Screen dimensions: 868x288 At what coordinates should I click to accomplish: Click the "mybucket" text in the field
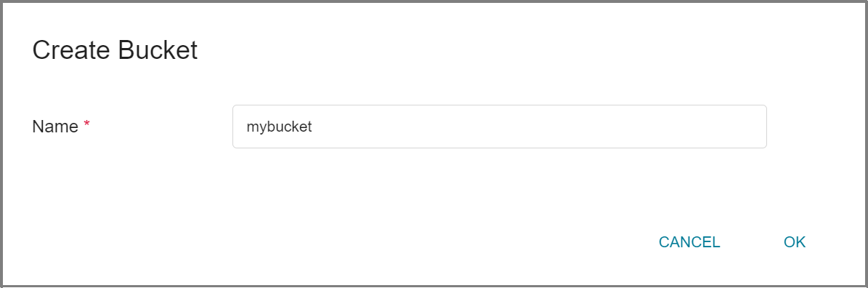coord(279,127)
